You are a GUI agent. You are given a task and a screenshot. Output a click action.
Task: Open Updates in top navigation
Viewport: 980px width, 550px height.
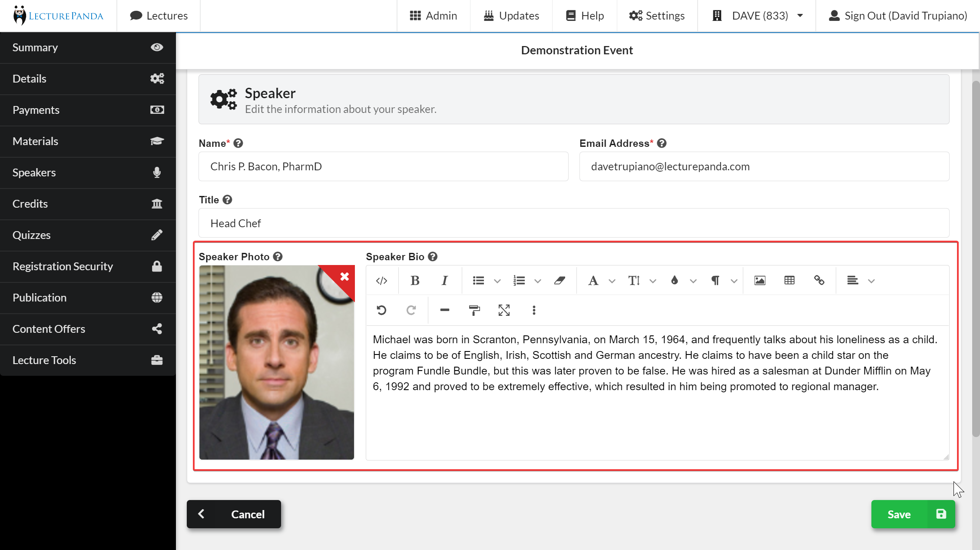click(x=511, y=16)
